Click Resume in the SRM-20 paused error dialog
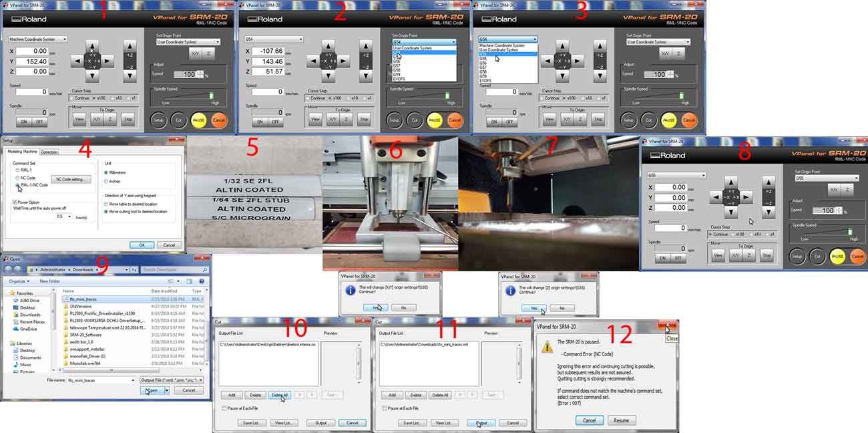The width and height of the screenshot is (868, 433). click(622, 420)
